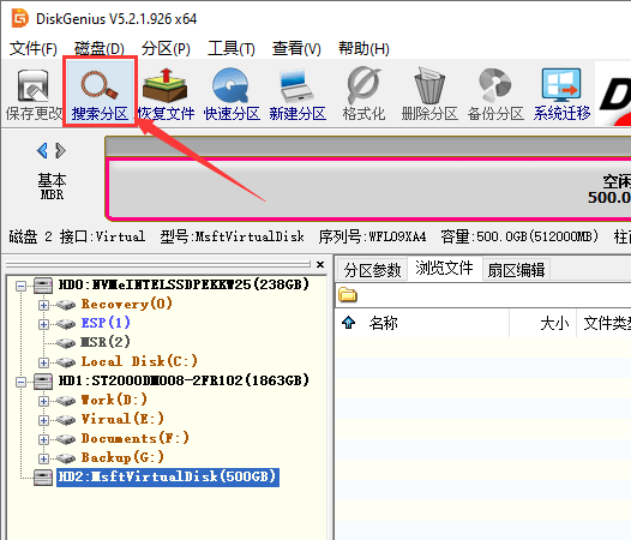
Task: Switch to the 分区参数 tab
Action: tap(372, 270)
